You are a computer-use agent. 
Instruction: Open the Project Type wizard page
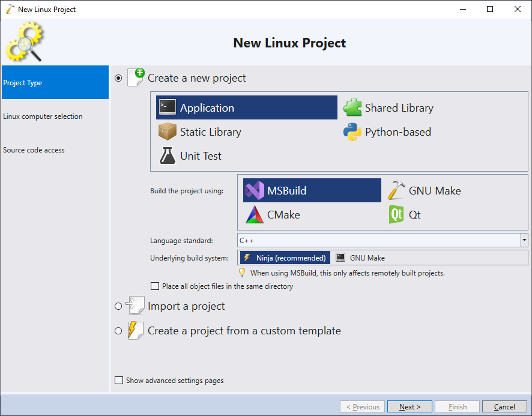pyautogui.click(x=55, y=82)
